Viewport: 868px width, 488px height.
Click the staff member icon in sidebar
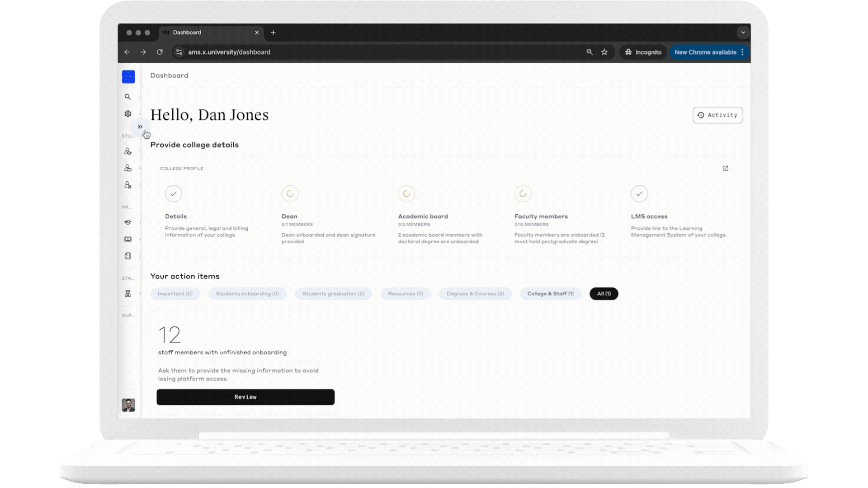pyautogui.click(x=128, y=294)
